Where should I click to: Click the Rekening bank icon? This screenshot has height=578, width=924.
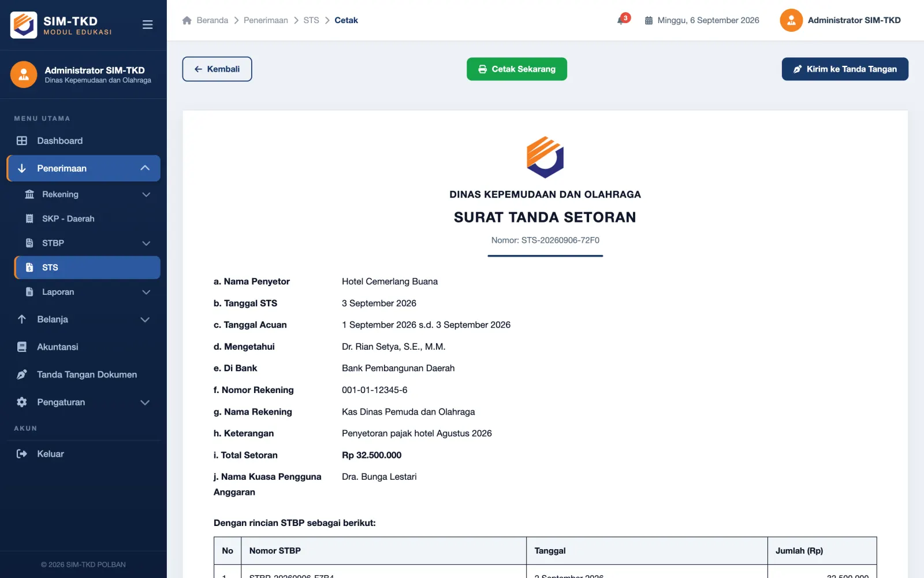(29, 194)
